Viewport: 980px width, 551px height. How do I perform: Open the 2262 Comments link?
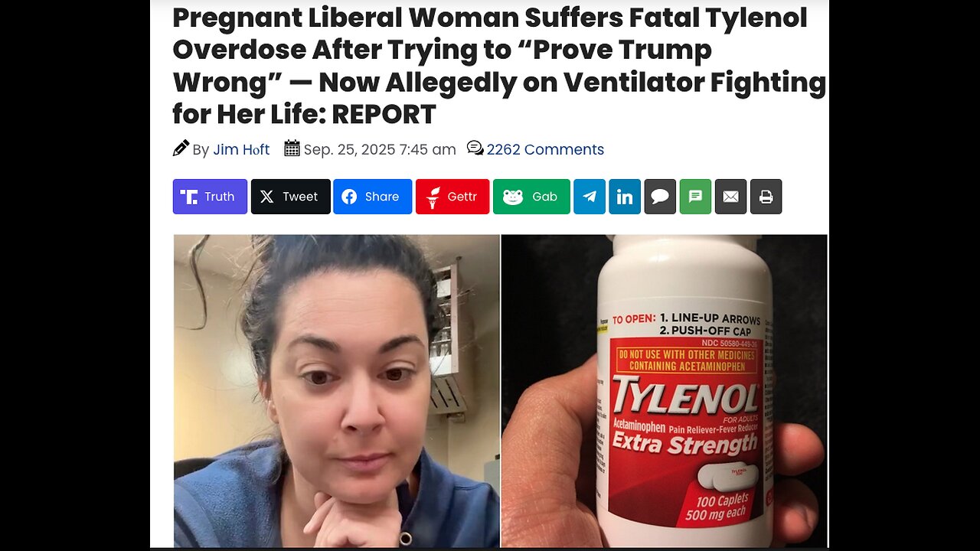545,150
